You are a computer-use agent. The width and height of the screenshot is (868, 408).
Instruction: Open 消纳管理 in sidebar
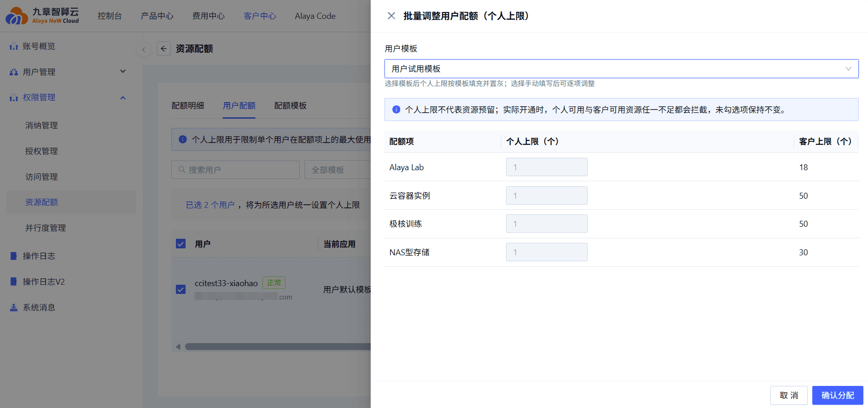[41, 126]
